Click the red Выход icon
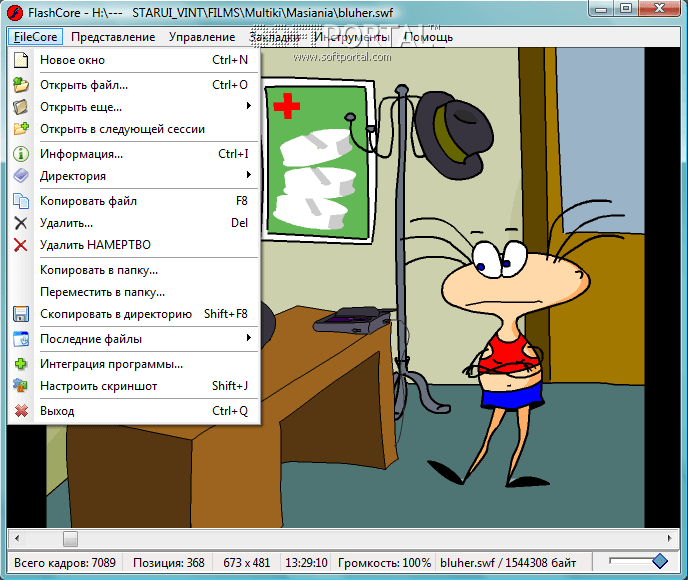This screenshot has width=688, height=580. pyautogui.click(x=21, y=411)
